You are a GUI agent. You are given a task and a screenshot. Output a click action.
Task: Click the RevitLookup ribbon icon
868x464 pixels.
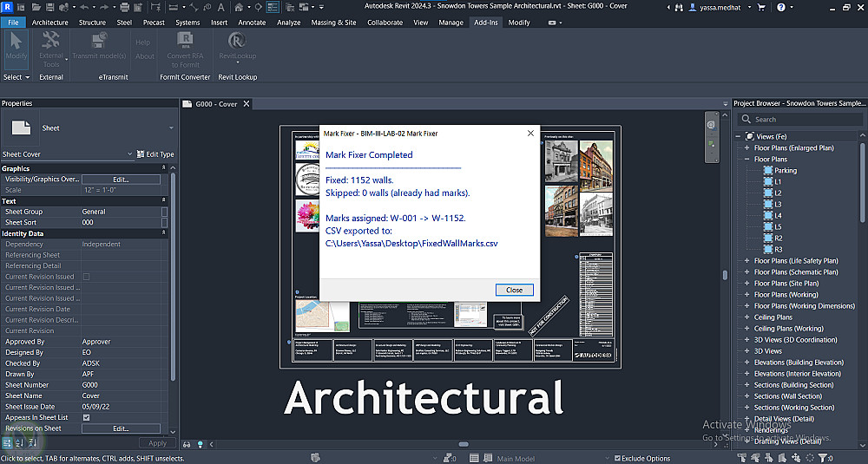pyautogui.click(x=237, y=41)
